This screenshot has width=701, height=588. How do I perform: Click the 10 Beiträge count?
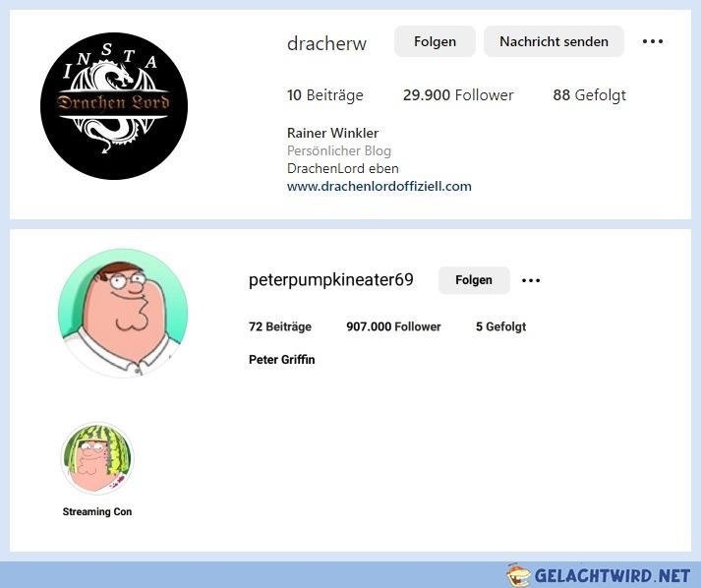(x=325, y=94)
